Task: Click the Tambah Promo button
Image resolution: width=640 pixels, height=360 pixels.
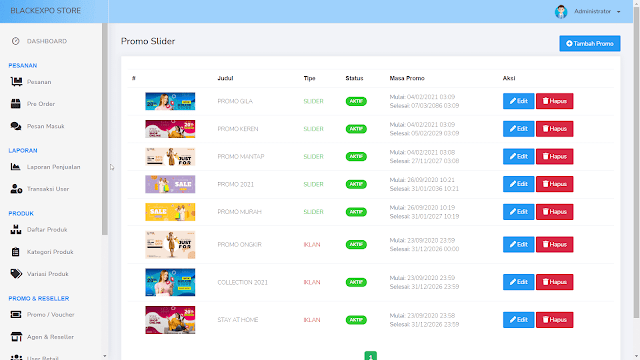Action: coord(590,43)
